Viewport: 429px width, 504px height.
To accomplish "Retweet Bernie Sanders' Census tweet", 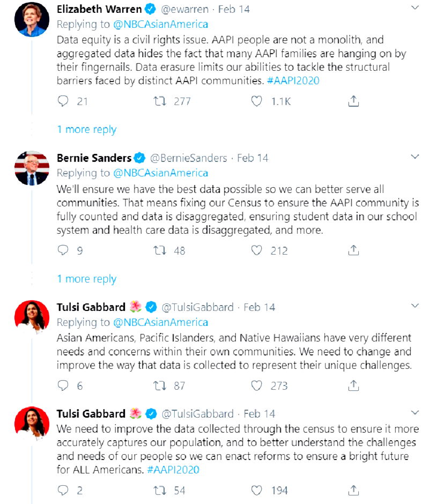I will [160, 250].
